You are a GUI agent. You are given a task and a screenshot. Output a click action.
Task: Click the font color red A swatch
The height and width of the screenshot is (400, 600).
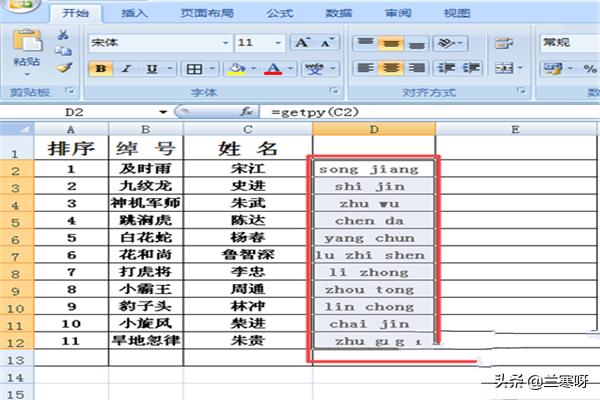coord(273,69)
